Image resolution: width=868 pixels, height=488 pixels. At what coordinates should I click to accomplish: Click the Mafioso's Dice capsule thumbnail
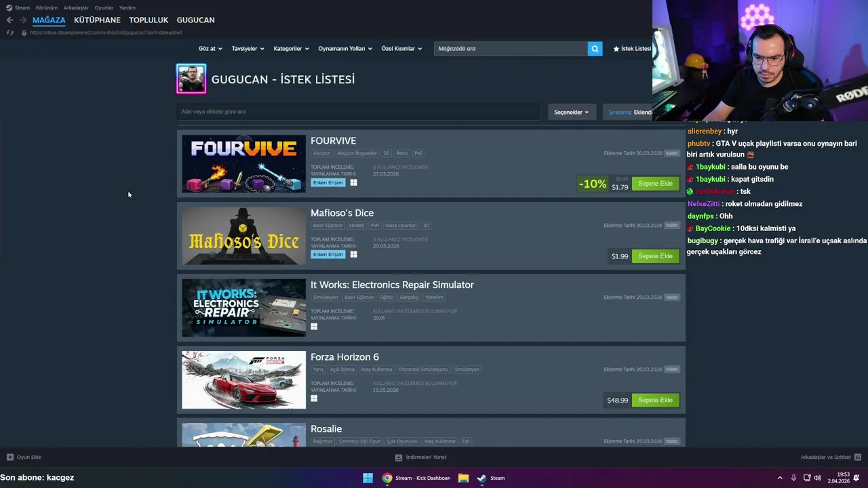(x=243, y=236)
